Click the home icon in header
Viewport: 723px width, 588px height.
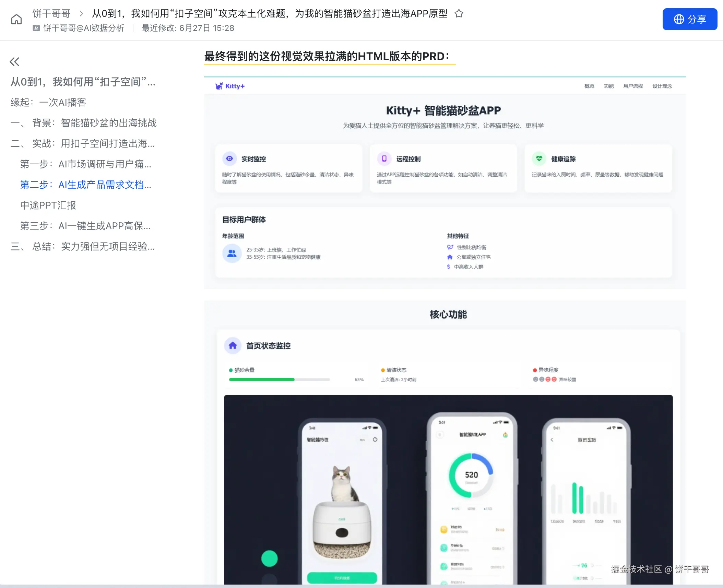tap(16, 20)
